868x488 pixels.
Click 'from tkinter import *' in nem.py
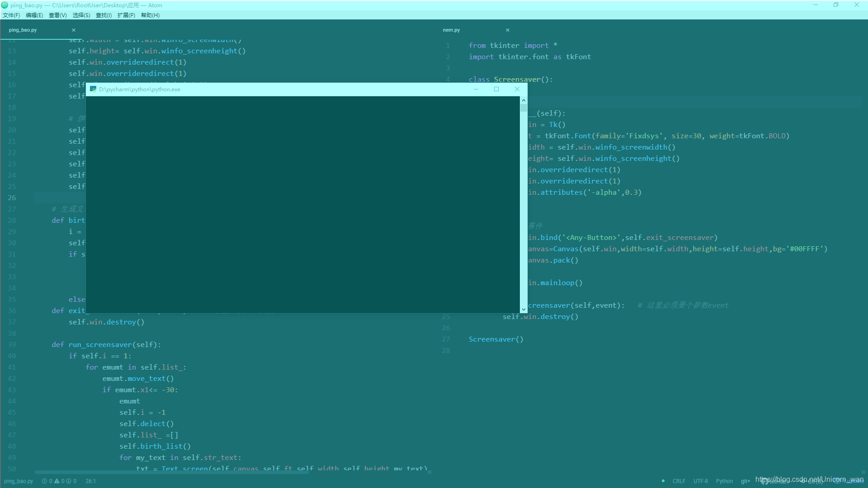pos(513,46)
